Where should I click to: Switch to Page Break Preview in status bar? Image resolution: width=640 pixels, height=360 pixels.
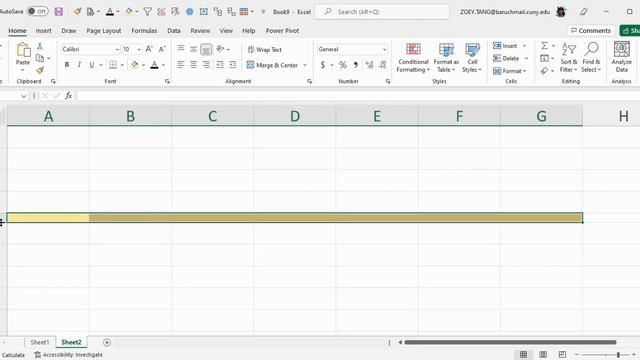562,355
